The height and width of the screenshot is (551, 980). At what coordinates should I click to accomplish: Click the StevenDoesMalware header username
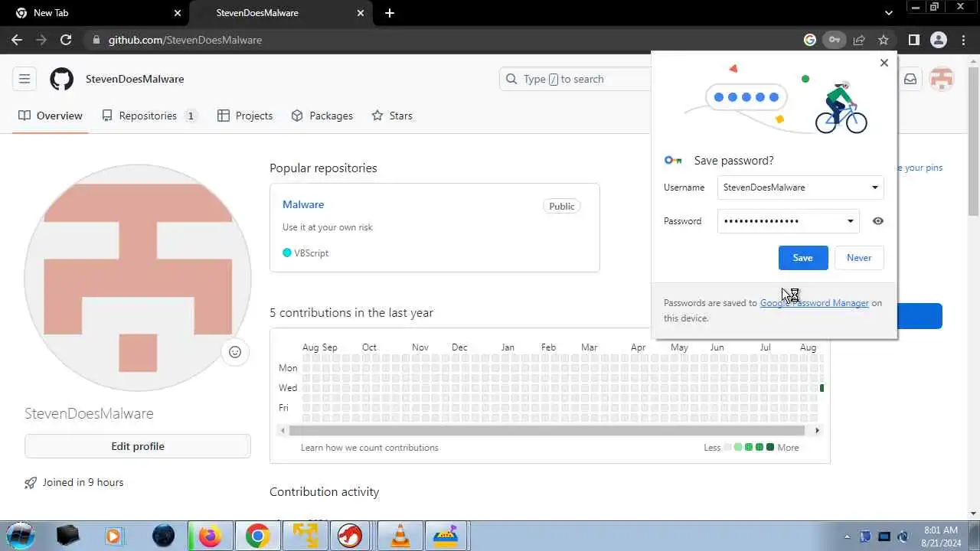pyautogui.click(x=135, y=79)
